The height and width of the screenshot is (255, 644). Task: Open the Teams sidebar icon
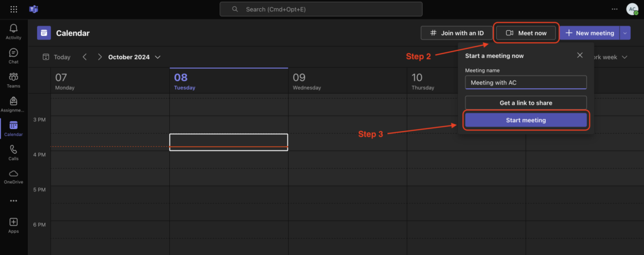13,77
